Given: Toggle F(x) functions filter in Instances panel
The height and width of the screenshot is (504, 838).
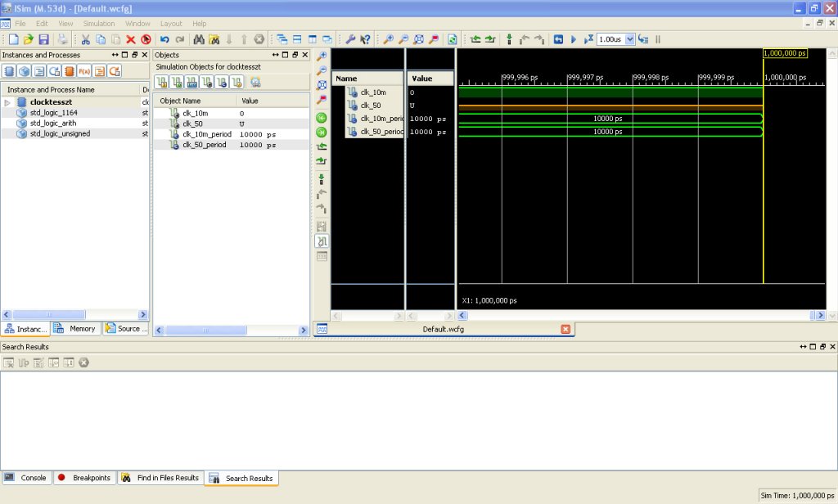Looking at the screenshot, I should (x=84, y=71).
